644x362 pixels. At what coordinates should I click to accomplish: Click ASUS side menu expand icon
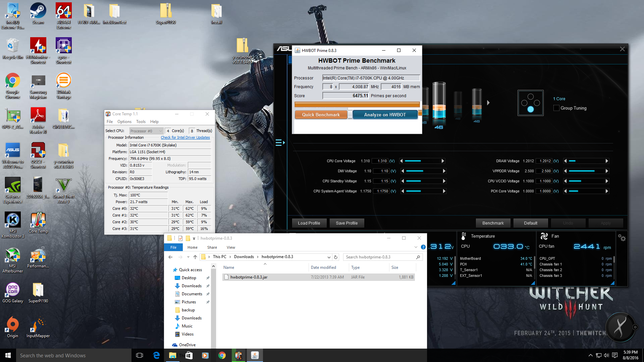[x=280, y=143]
